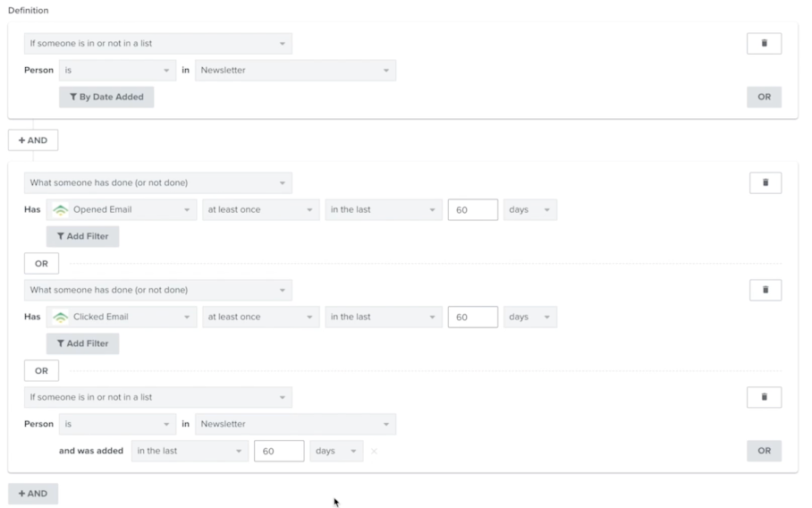Viewport: 812px width, 508px height.
Task: Click By Date Added filter button
Action: [106, 97]
